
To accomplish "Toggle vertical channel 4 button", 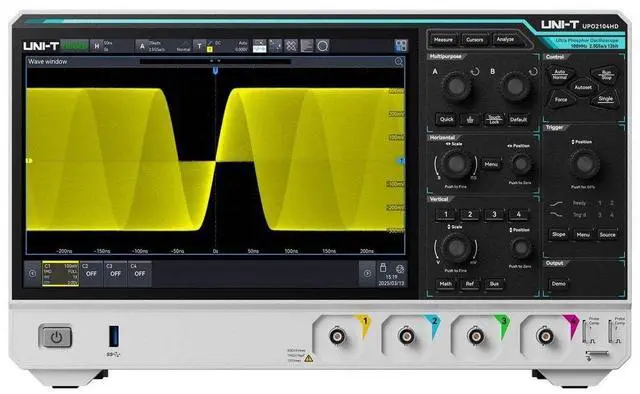I will point(518,214).
